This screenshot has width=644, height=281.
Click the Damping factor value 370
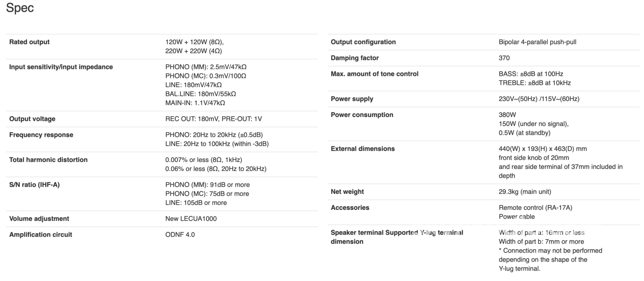point(504,58)
